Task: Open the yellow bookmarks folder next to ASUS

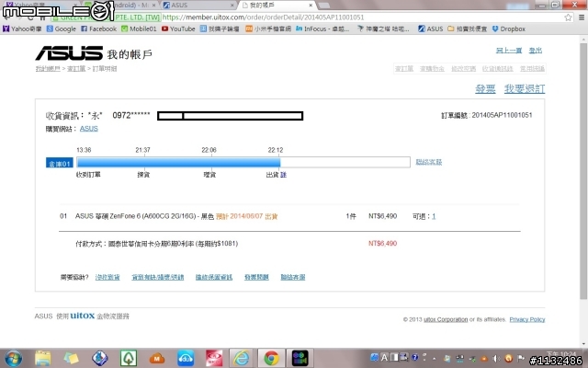Action: click(468, 29)
